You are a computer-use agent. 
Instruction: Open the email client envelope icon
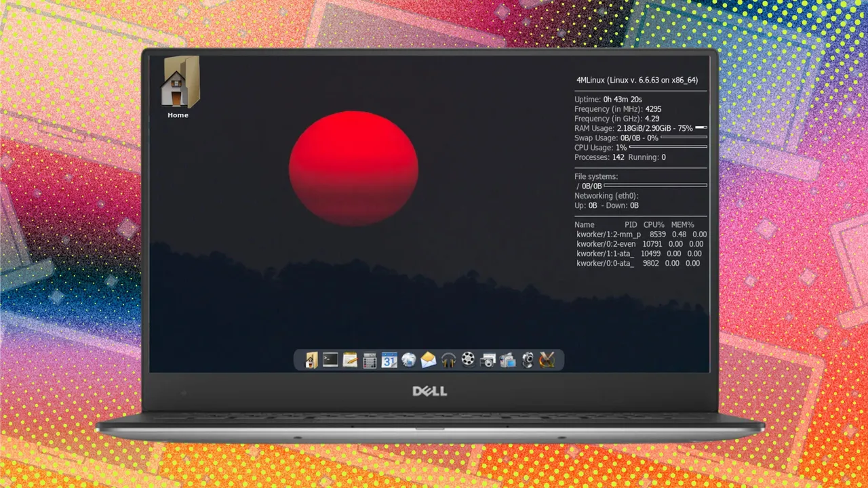pos(429,360)
